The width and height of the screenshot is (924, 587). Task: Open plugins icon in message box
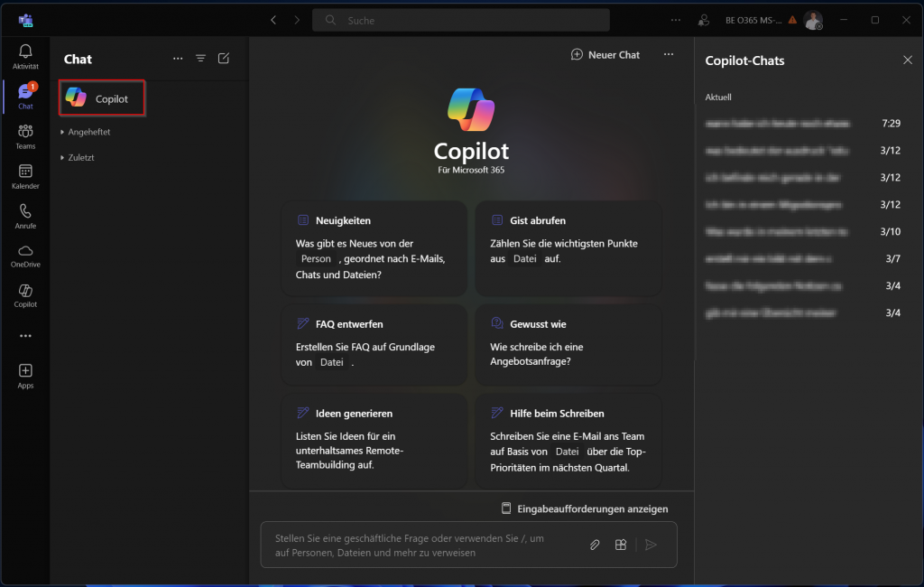click(x=621, y=545)
